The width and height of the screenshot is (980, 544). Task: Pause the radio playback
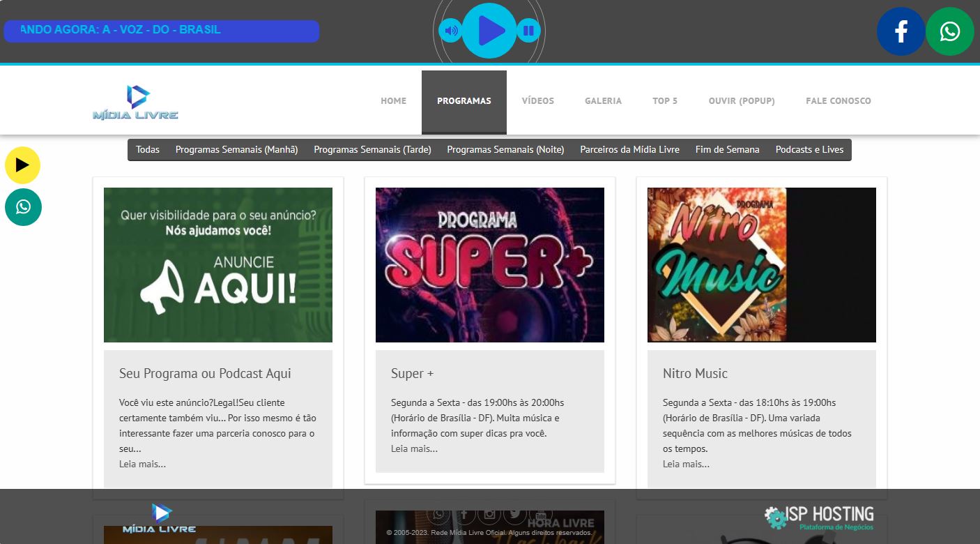click(528, 31)
